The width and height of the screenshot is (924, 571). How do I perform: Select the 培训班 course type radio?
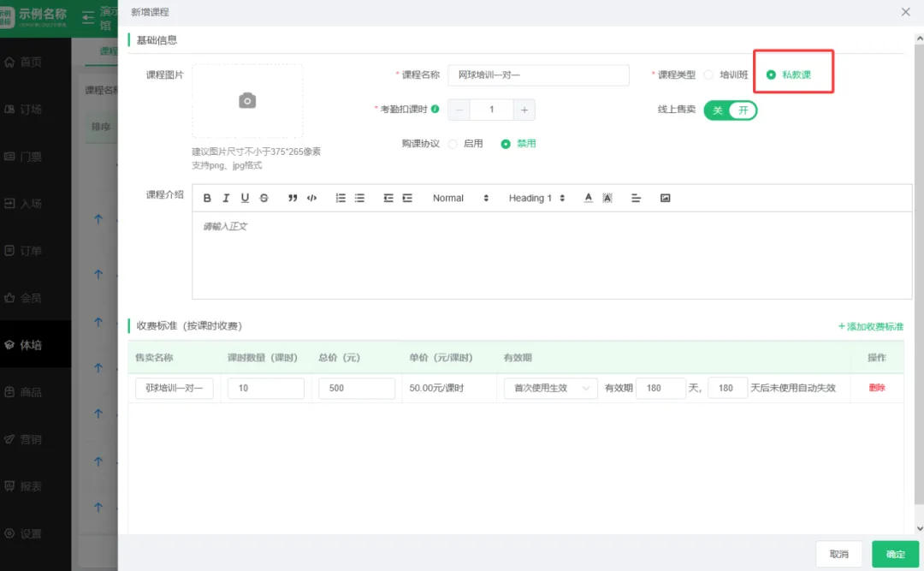pyautogui.click(x=708, y=75)
